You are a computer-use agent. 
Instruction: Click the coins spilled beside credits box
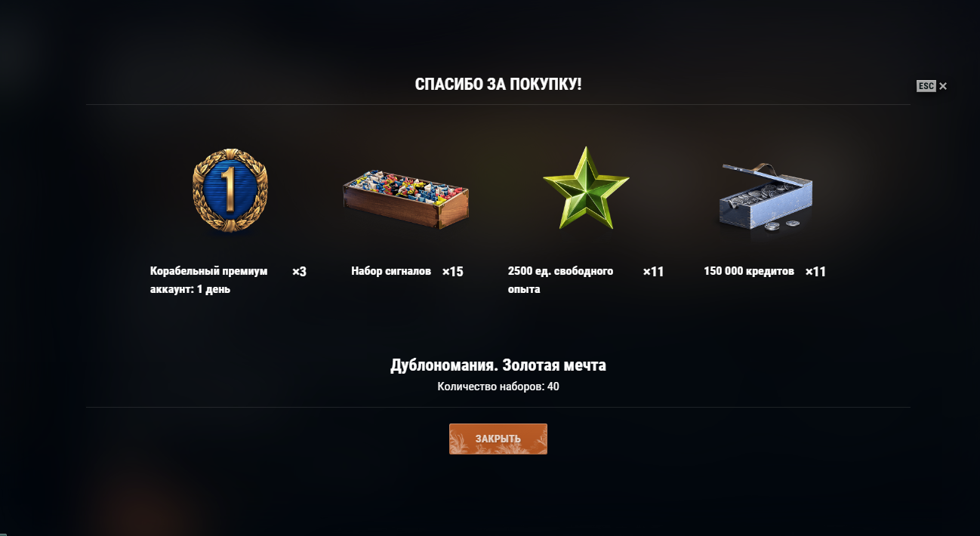781,224
